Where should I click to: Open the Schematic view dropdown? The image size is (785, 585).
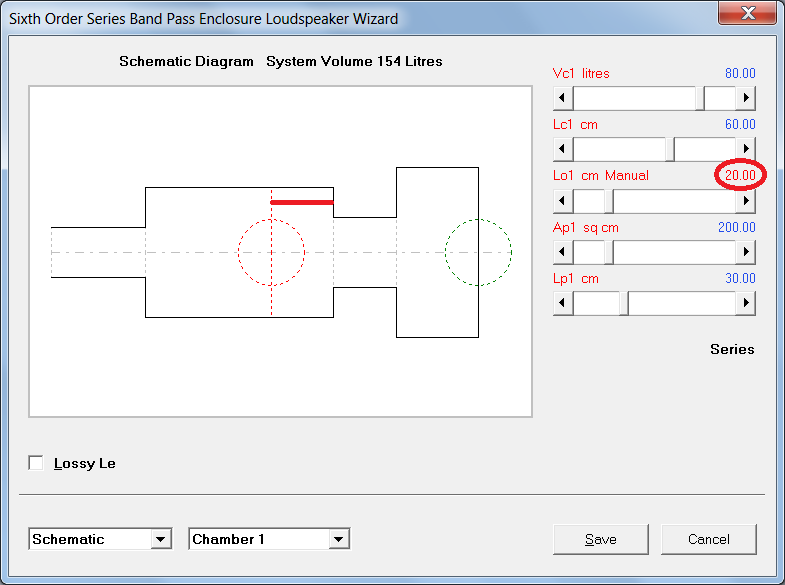[161, 539]
